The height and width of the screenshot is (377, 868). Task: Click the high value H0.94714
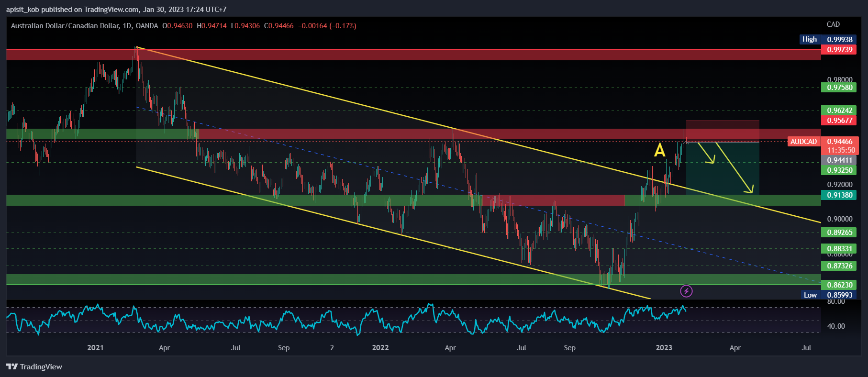point(211,26)
